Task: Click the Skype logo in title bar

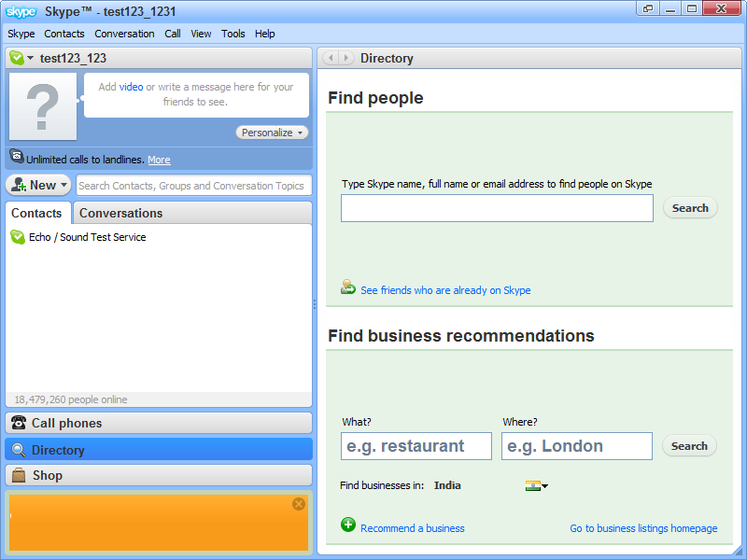Action: click(21, 11)
